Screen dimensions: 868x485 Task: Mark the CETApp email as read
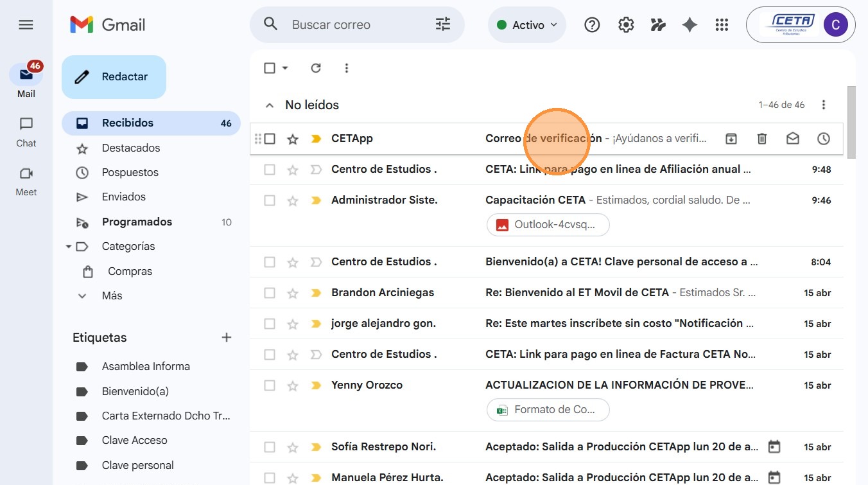coord(793,139)
